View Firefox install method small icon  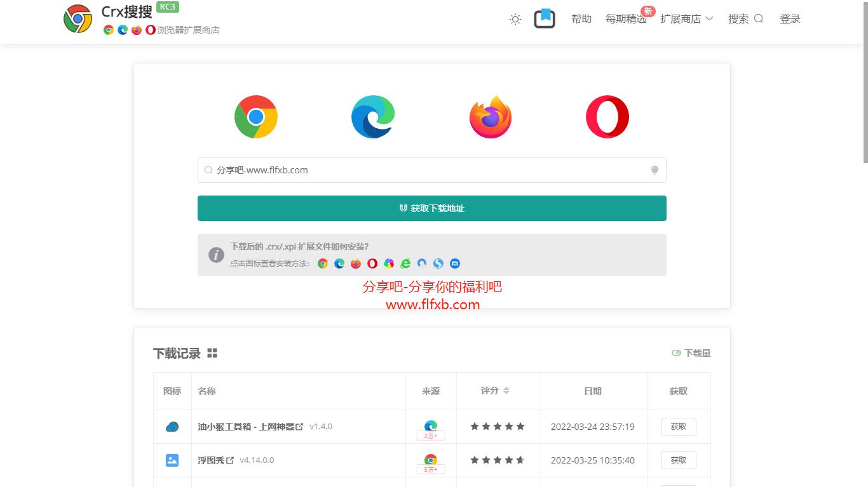[356, 264]
